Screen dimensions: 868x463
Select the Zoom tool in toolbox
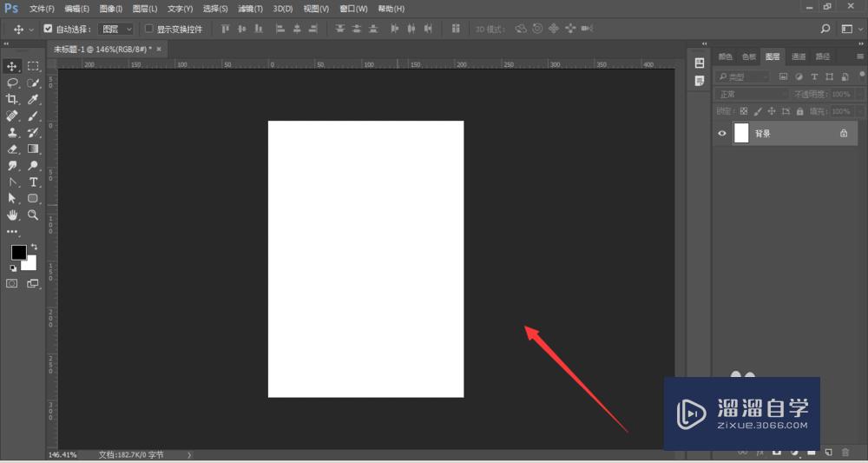[x=33, y=215]
